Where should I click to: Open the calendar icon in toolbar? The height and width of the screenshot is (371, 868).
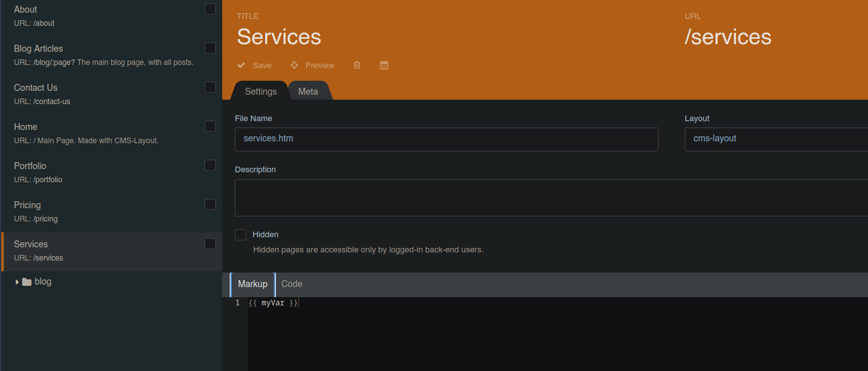tap(384, 65)
